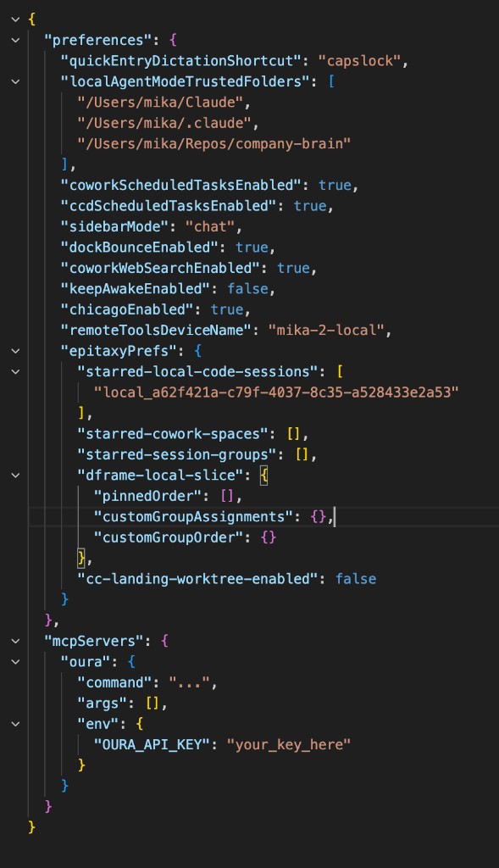The width and height of the screenshot is (499, 868).
Task: Click the empty brackets after pinnedOrder
Action: 227,496
